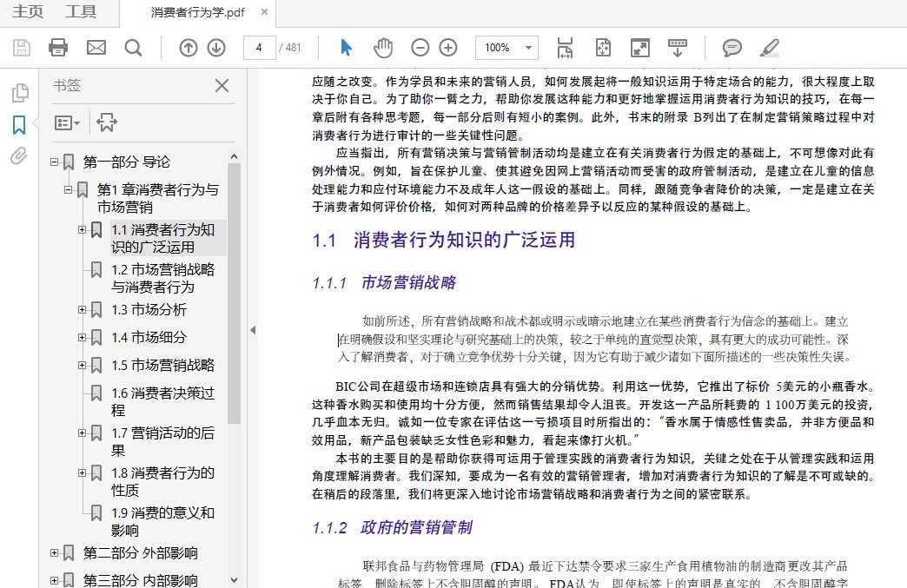Zoom out using the minus icon
Screen dimensions: 907x588
pyautogui.click(x=420, y=48)
